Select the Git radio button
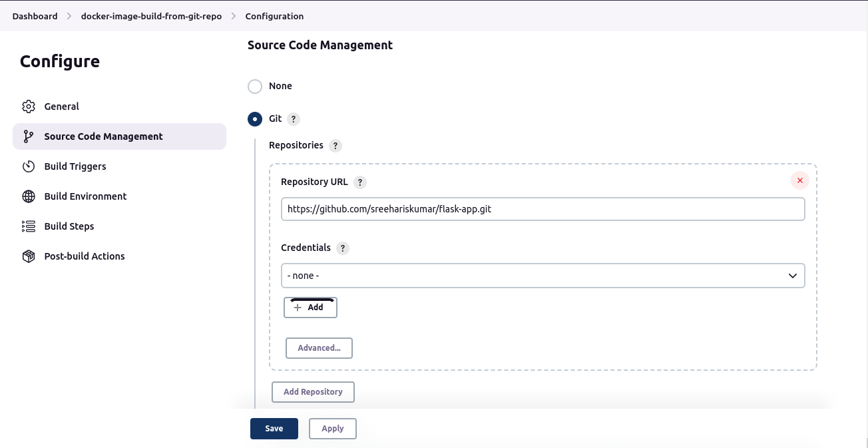This screenshot has height=448, width=868. [254, 118]
